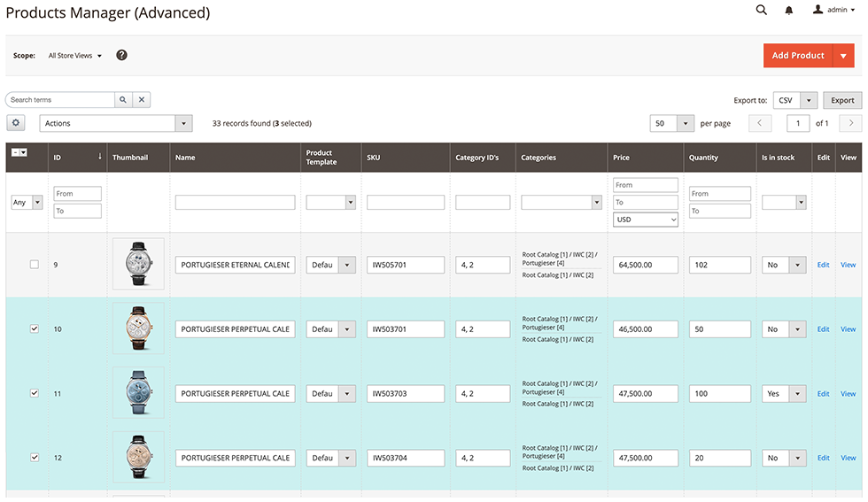Uncheck the checkbox for product ID 11

tap(35, 393)
